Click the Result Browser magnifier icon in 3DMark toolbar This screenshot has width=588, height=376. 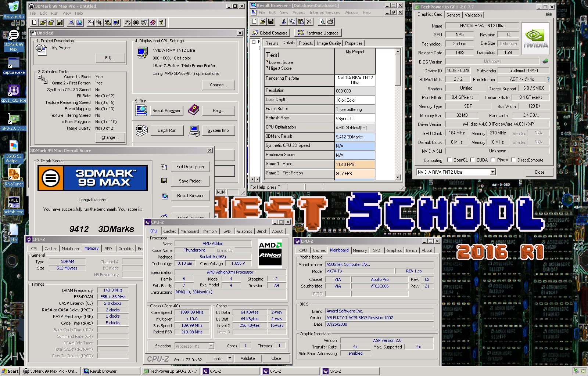(79, 23)
